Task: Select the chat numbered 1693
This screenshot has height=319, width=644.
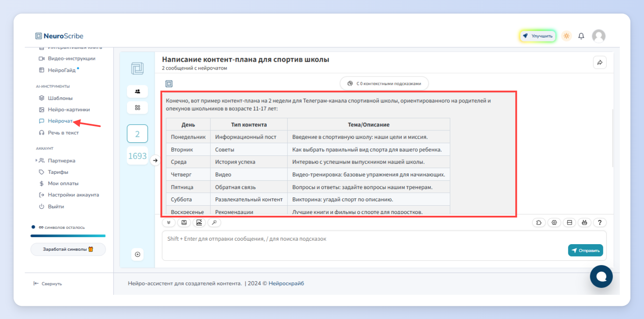Action: 138,156
